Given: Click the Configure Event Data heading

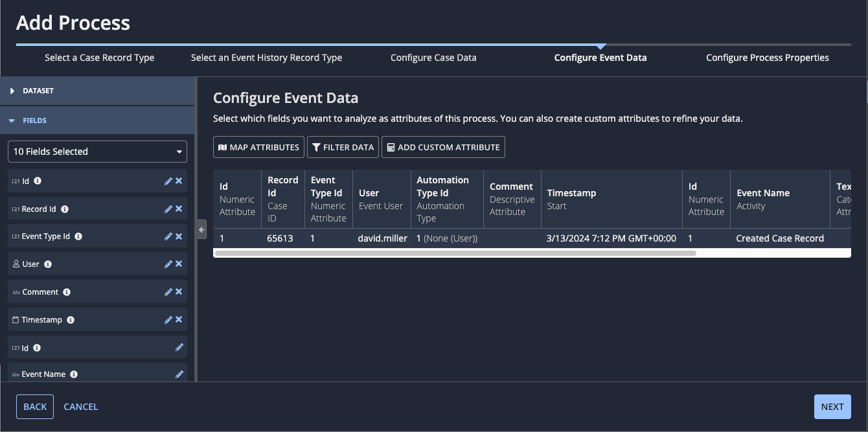Looking at the screenshot, I should (286, 98).
